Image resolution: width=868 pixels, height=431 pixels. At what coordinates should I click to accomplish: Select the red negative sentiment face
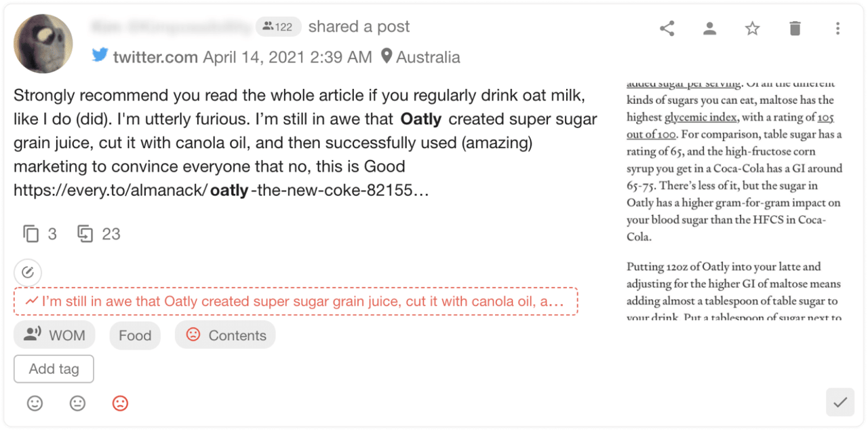120,403
